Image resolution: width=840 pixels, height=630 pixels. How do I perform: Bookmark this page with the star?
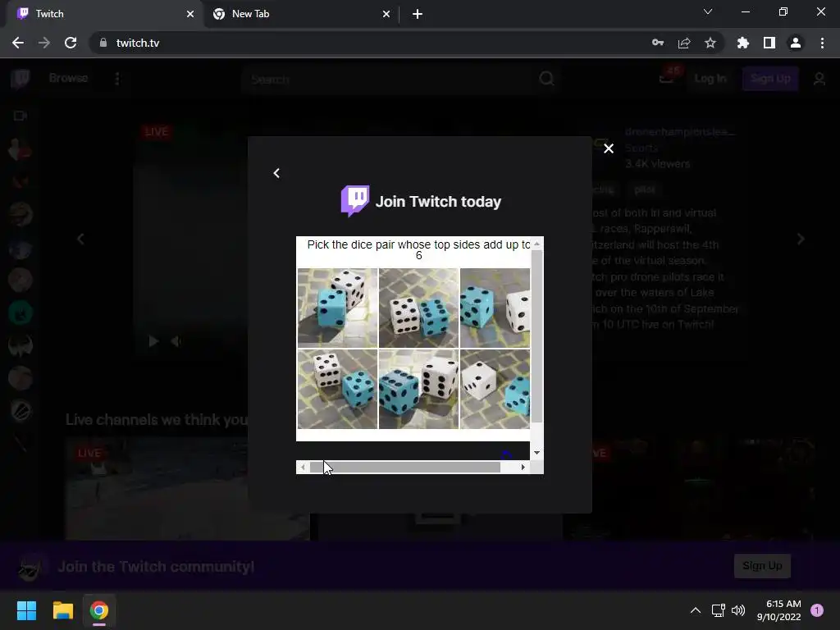coord(710,43)
